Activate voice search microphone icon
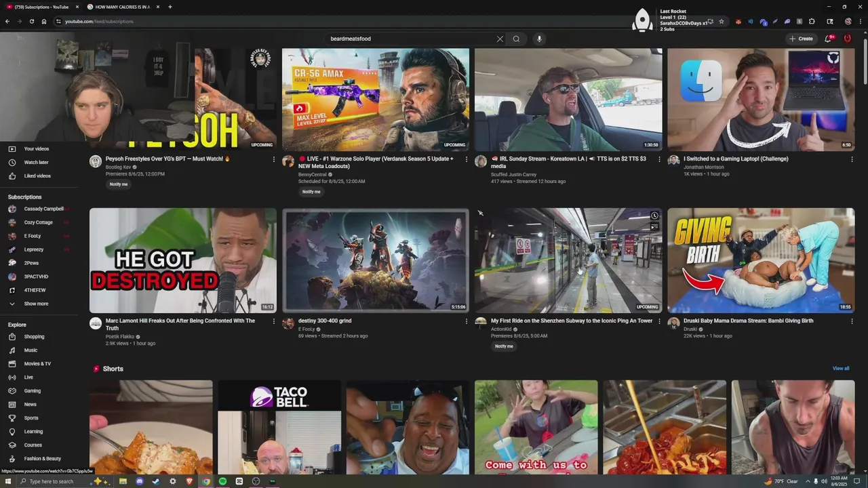The height and width of the screenshot is (488, 868). [539, 39]
